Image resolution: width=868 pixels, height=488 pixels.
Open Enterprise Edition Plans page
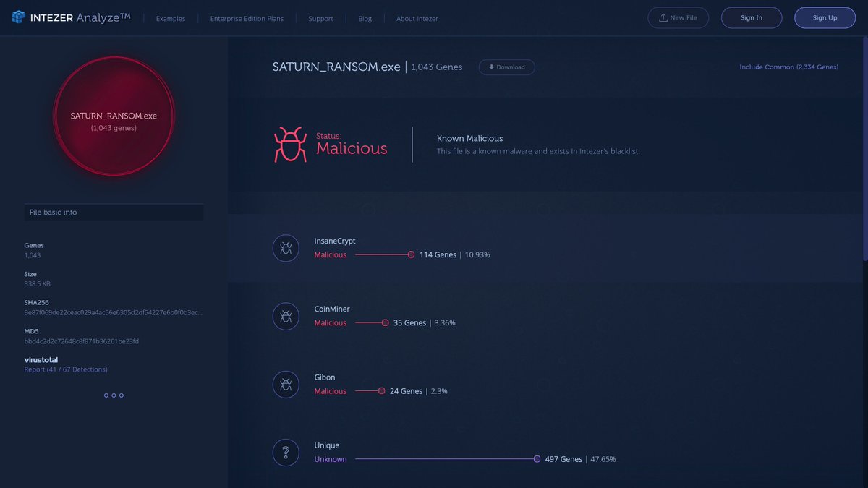pyautogui.click(x=247, y=18)
